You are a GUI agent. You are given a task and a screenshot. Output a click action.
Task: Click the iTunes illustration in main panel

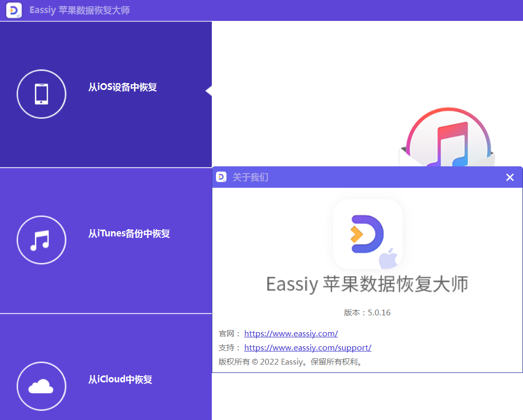447,137
